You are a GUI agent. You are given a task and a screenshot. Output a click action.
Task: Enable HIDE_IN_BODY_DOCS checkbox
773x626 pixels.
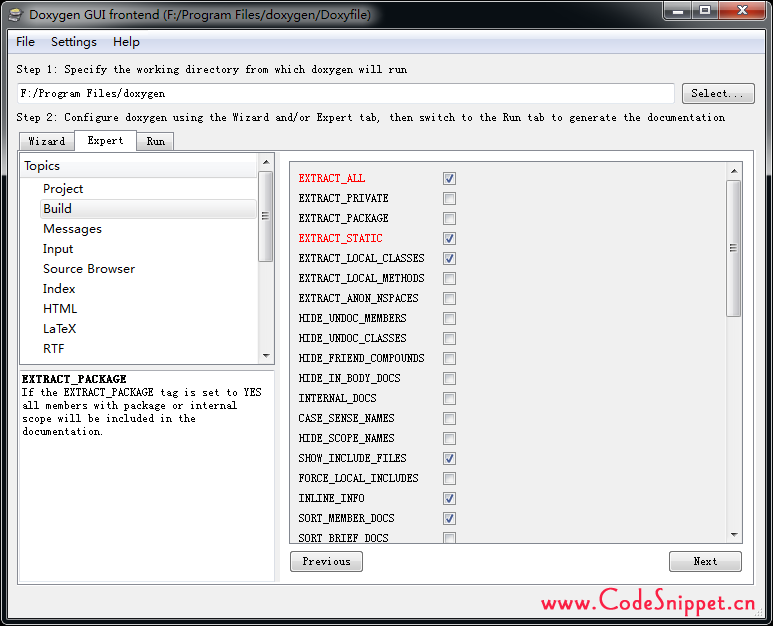pos(449,379)
